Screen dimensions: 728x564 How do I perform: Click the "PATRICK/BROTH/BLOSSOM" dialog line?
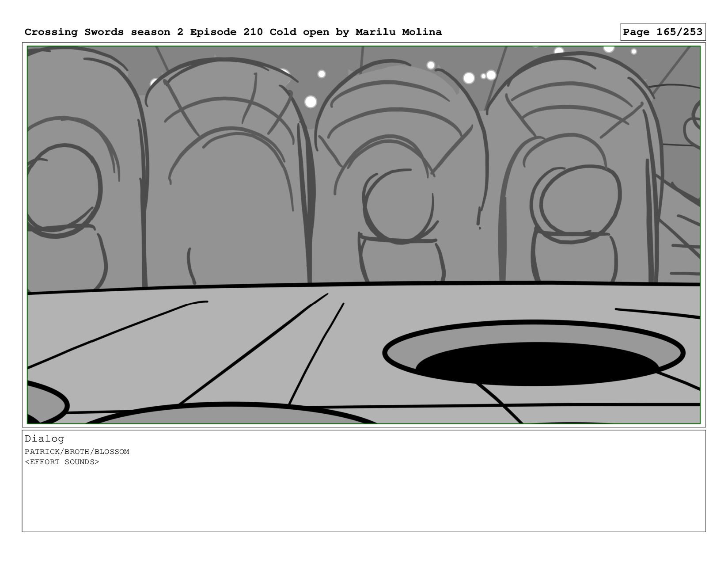coord(77,452)
